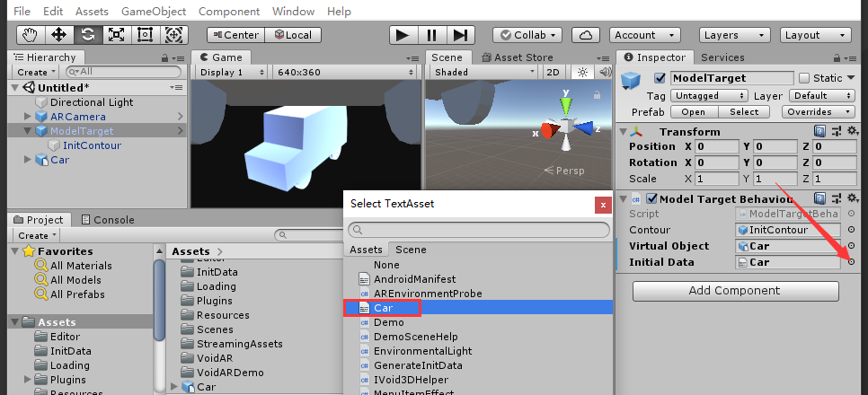868x395 pixels.
Task: Open the Tag Untagged dropdown
Action: point(709,96)
